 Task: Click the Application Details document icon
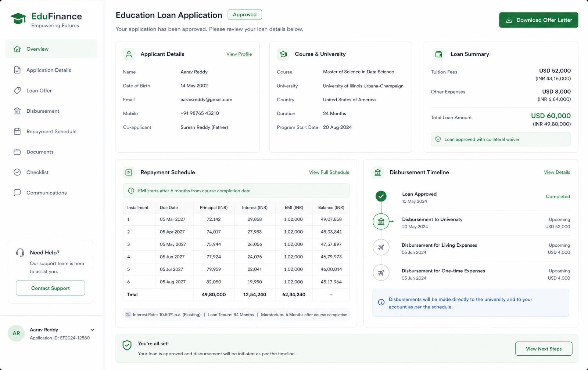pos(17,70)
